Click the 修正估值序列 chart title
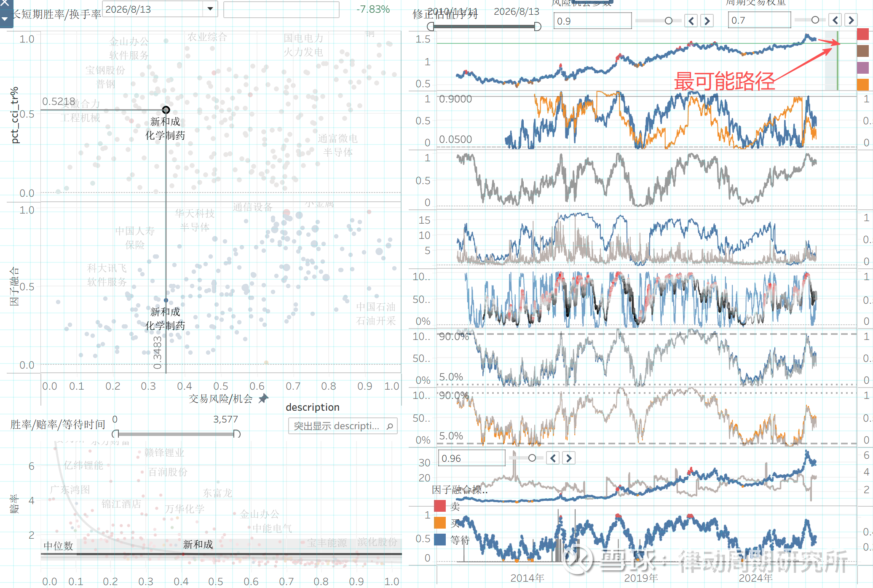873x588 pixels. pos(445,15)
